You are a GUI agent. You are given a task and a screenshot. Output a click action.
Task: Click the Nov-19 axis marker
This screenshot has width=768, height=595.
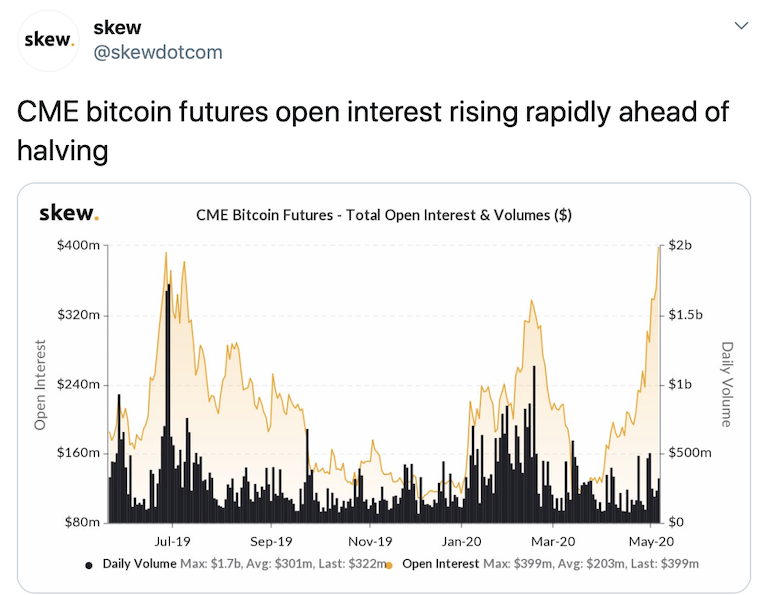370,541
